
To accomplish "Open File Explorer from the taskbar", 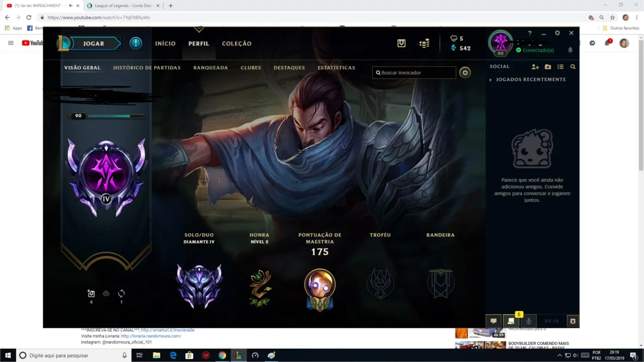I will coord(156,355).
